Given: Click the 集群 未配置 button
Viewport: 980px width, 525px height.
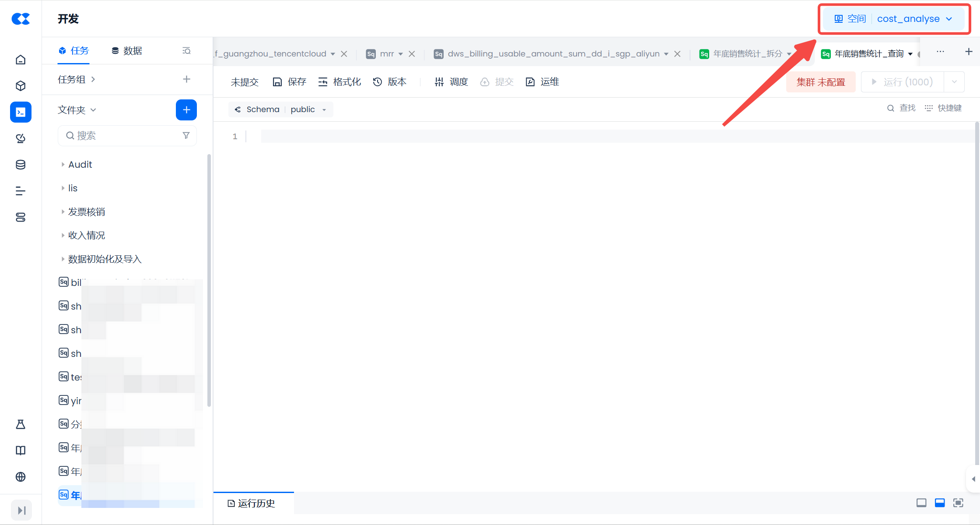Looking at the screenshot, I should click(x=820, y=82).
